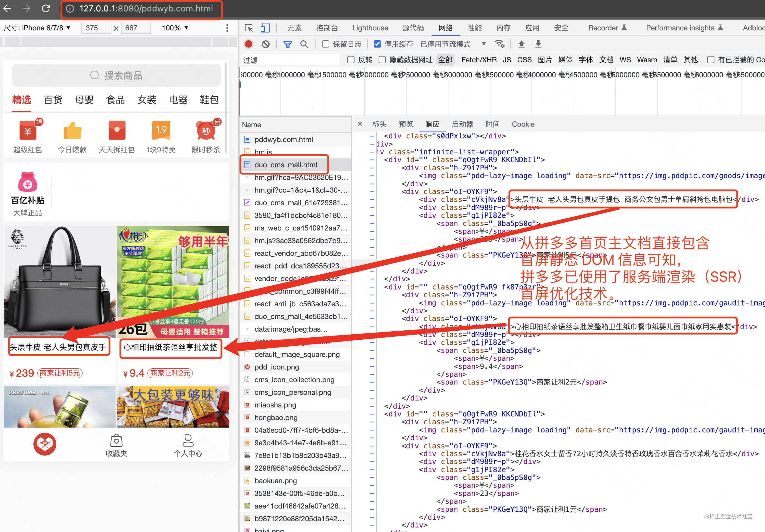This screenshot has width=765, height=532.
Task: Open the Lighthouse tab
Action: click(370, 28)
